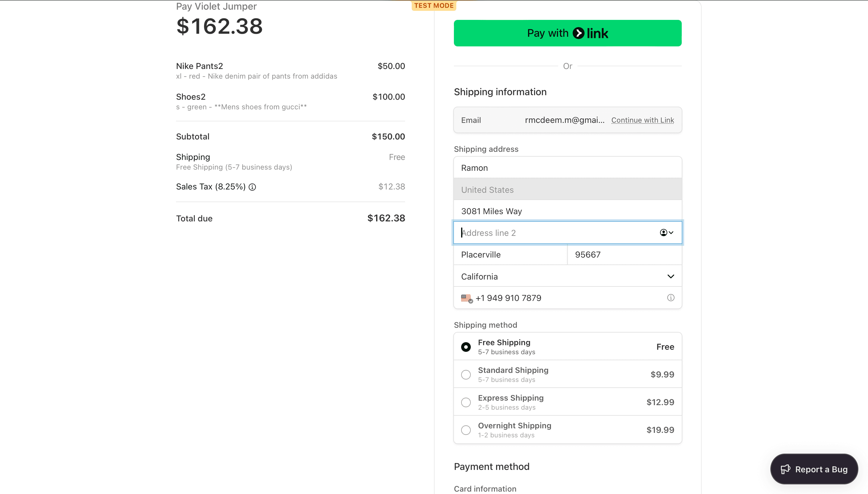Click the megaphone icon in Report a Bug

pyautogui.click(x=785, y=469)
